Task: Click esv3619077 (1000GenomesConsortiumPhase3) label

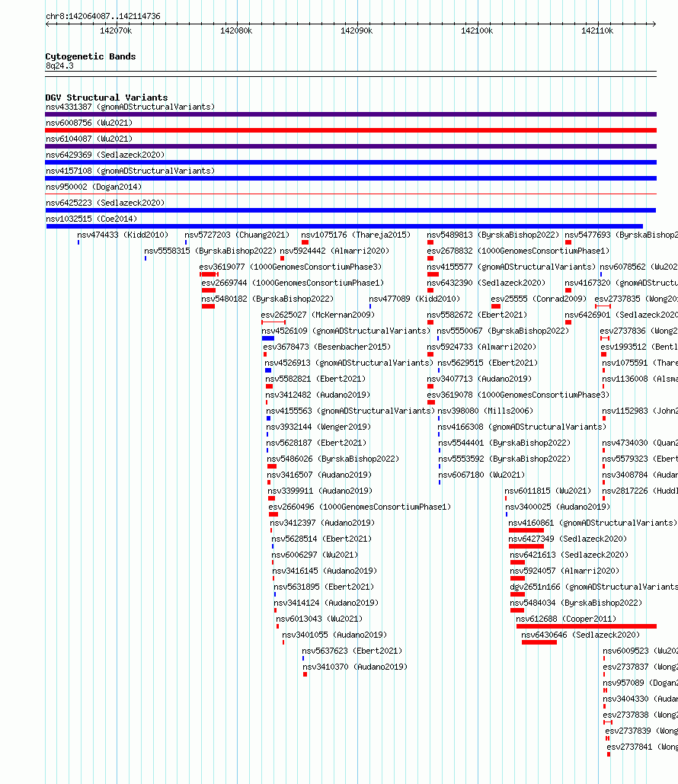Action: 290,267
